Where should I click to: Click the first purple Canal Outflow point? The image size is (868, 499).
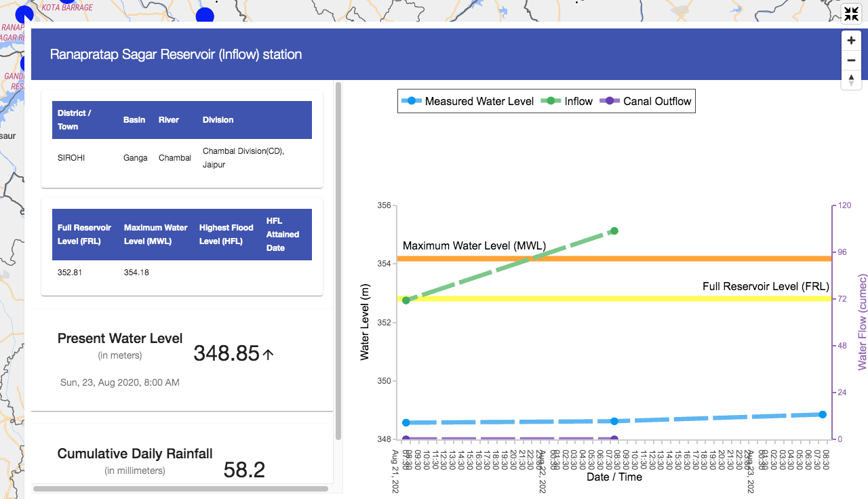click(x=406, y=439)
